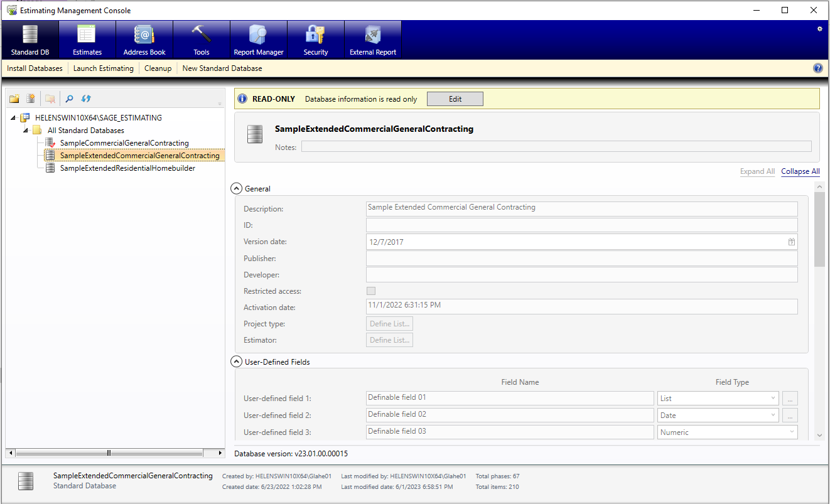
Task: Collapse the All Standard Databases node arrow
Action: click(26, 131)
